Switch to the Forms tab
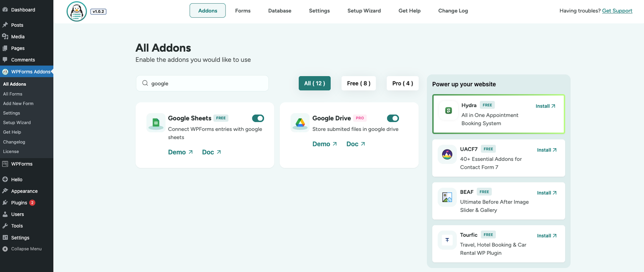Image resolution: width=644 pixels, height=272 pixels. click(243, 11)
